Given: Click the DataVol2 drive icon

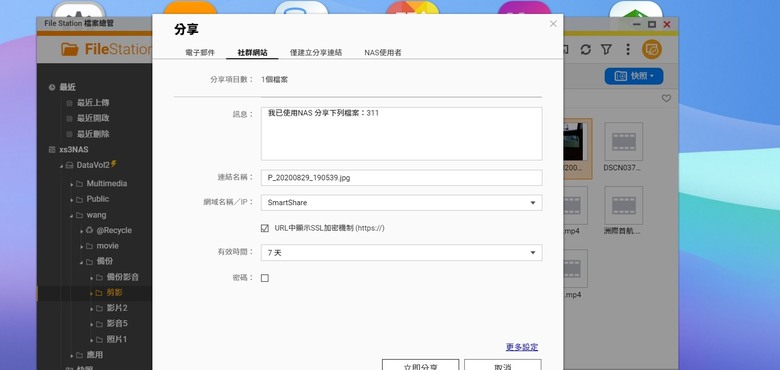Looking at the screenshot, I should 70,165.
